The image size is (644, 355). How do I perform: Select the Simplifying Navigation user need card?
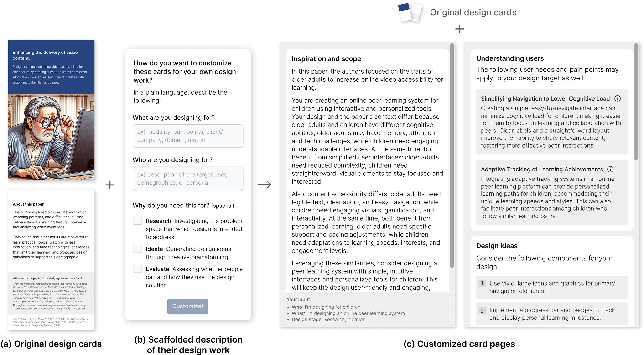pos(552,122)
